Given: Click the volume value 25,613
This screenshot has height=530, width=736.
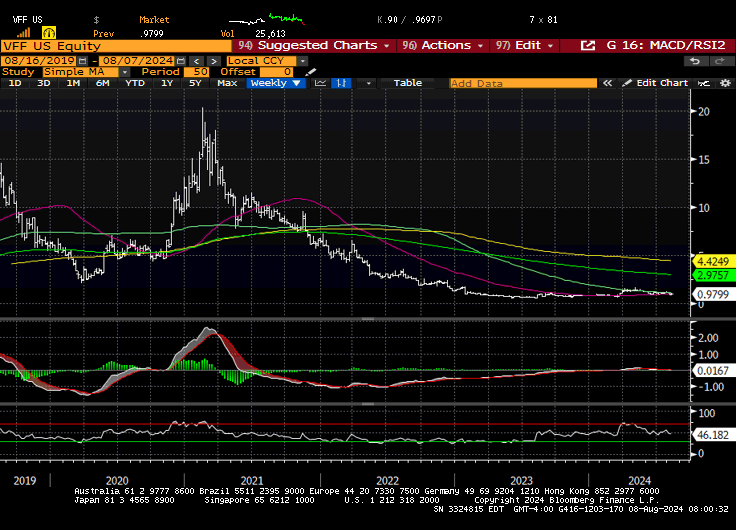Looking at the screenshot, I should (270, 34).
